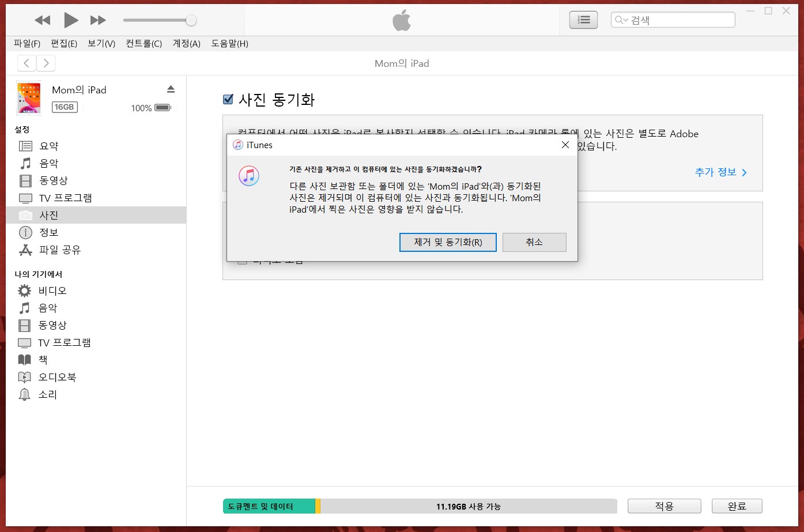Viewport: 804px width, 532px height.
Task: Open the 소리 bell icon
Action: (24, 394)
